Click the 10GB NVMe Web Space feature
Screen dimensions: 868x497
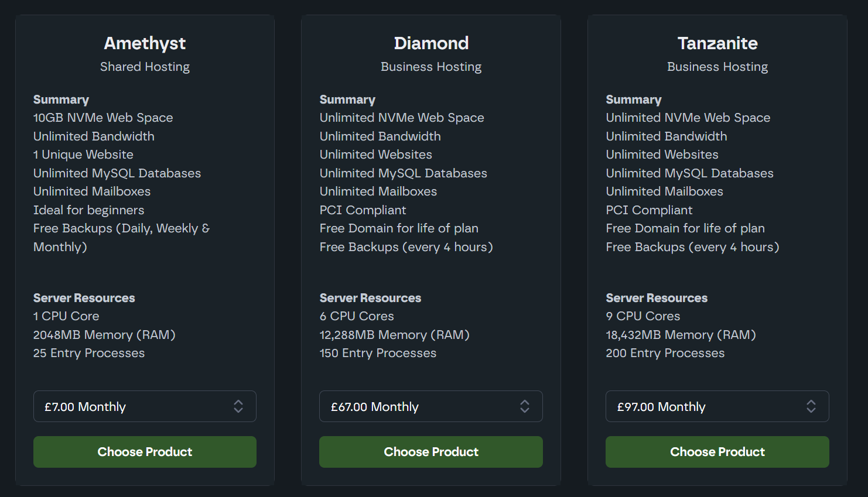103,118
